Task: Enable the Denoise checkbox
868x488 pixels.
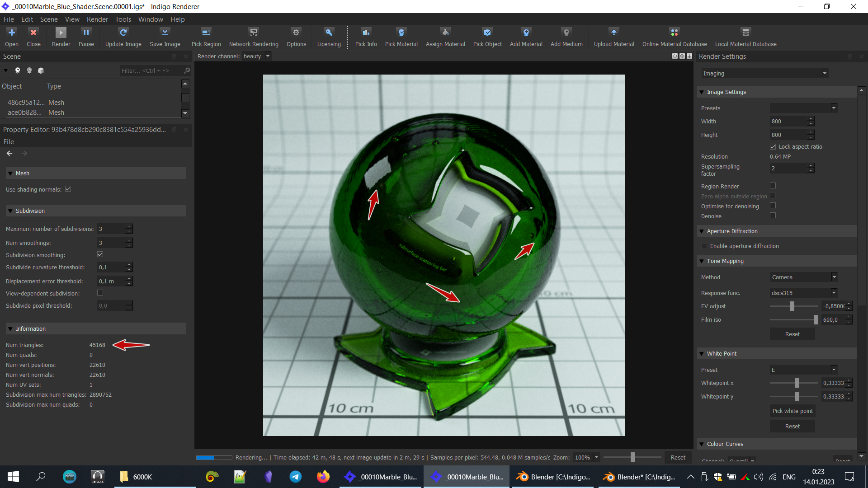Action: click(773, 216)
